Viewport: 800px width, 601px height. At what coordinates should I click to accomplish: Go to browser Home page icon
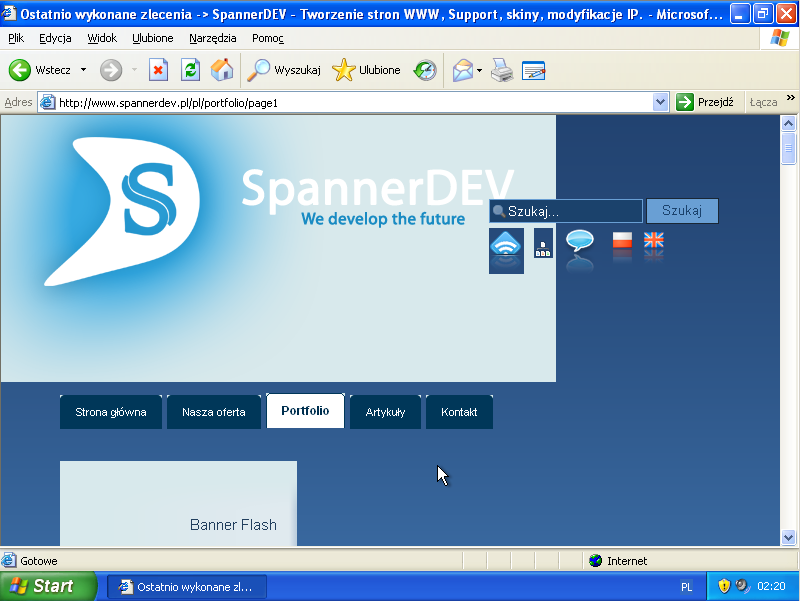(x=221, y=70)
